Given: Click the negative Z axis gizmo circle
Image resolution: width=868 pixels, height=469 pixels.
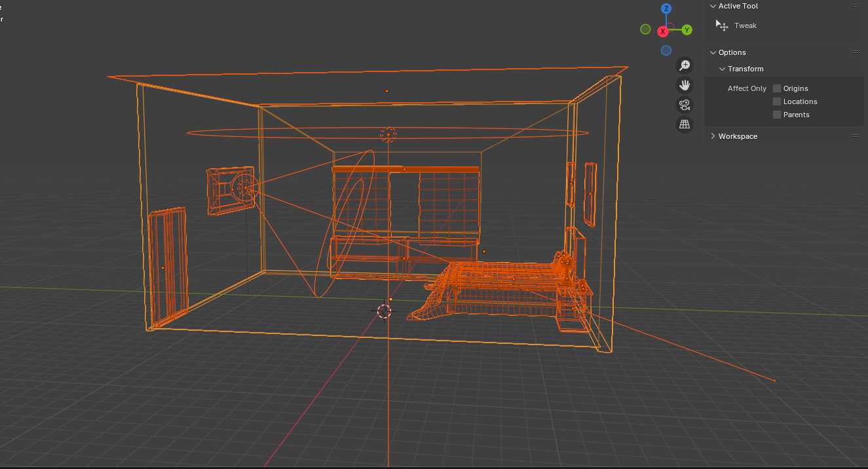Looking at the screenshot, I should (x=666, y=50).
